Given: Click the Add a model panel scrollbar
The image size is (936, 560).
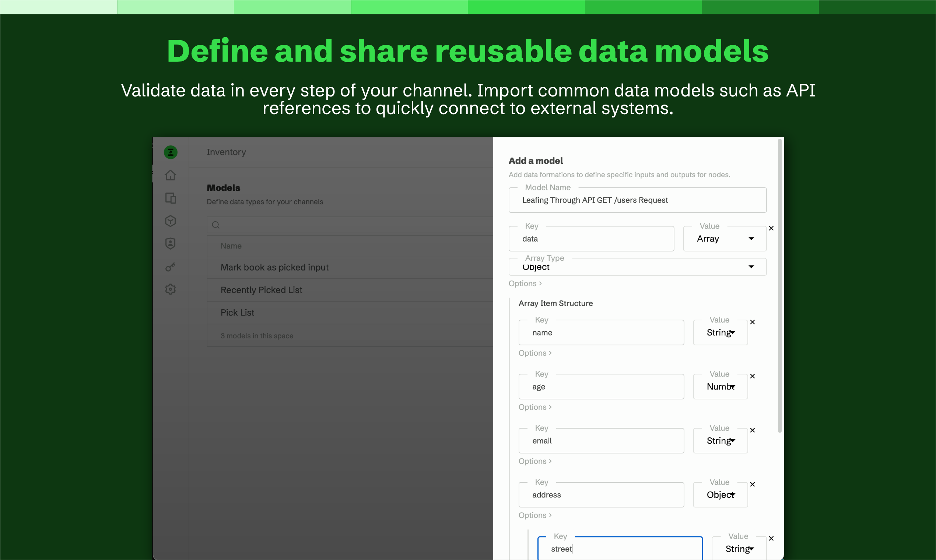Looking at the screenshot, I should [780, 286].
